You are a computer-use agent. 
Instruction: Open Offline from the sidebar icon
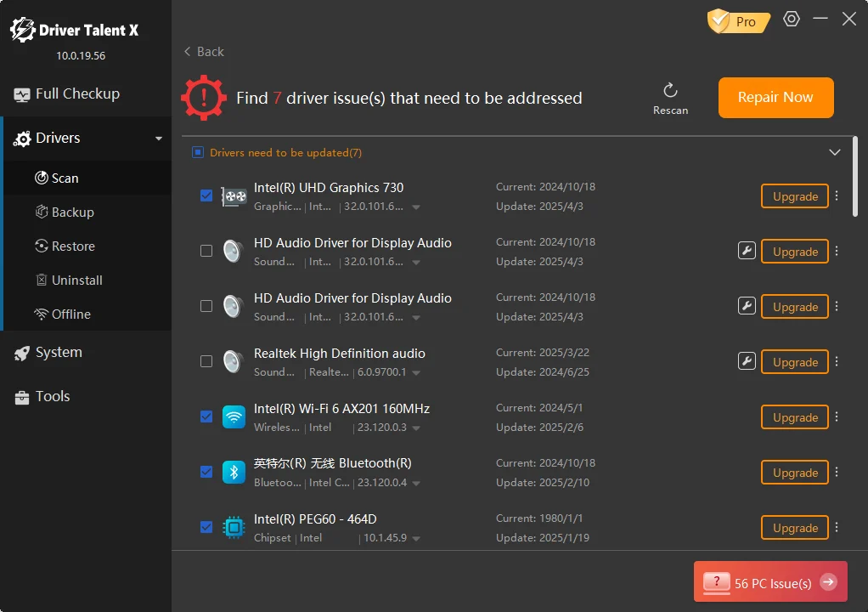(42, 314)
